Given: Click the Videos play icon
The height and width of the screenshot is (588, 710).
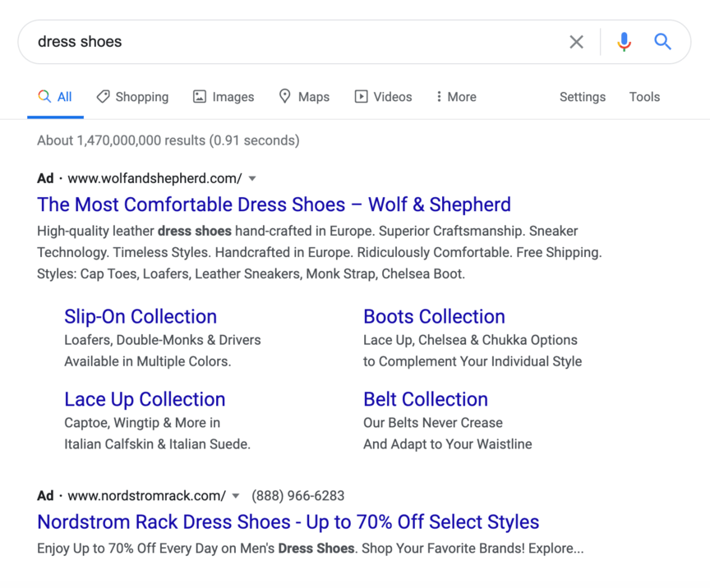Looking at the screenshot, I should click(361, 96).
